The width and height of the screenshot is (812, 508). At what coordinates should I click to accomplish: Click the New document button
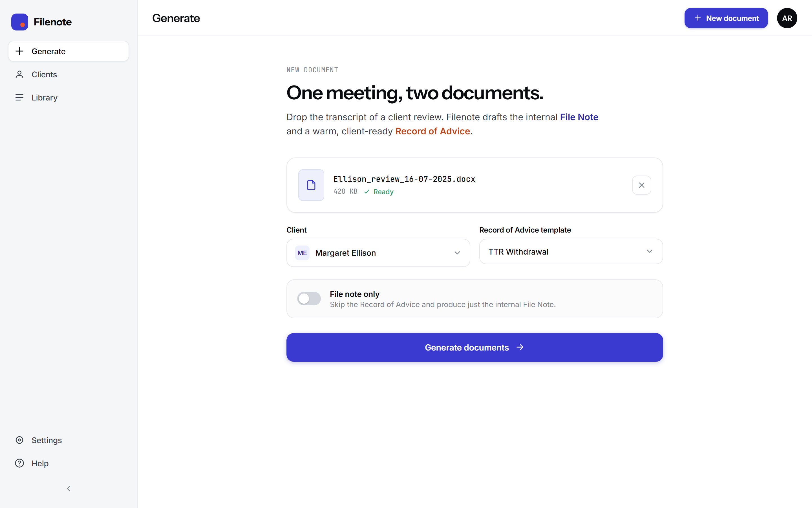tap(726, 18)
